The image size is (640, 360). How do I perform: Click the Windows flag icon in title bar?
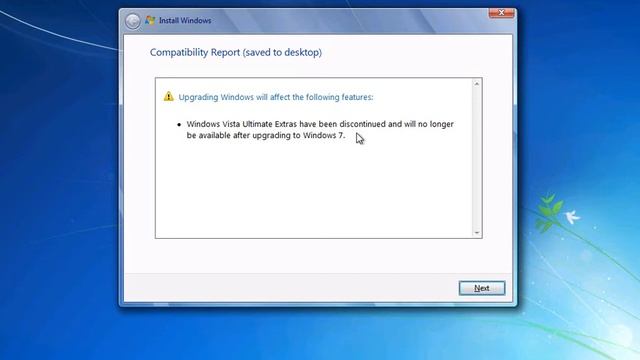click(x=150, y=20)
